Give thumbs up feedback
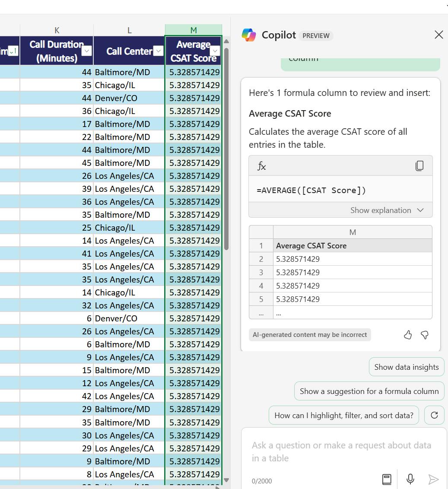448x489 pixels. [407, 335]
